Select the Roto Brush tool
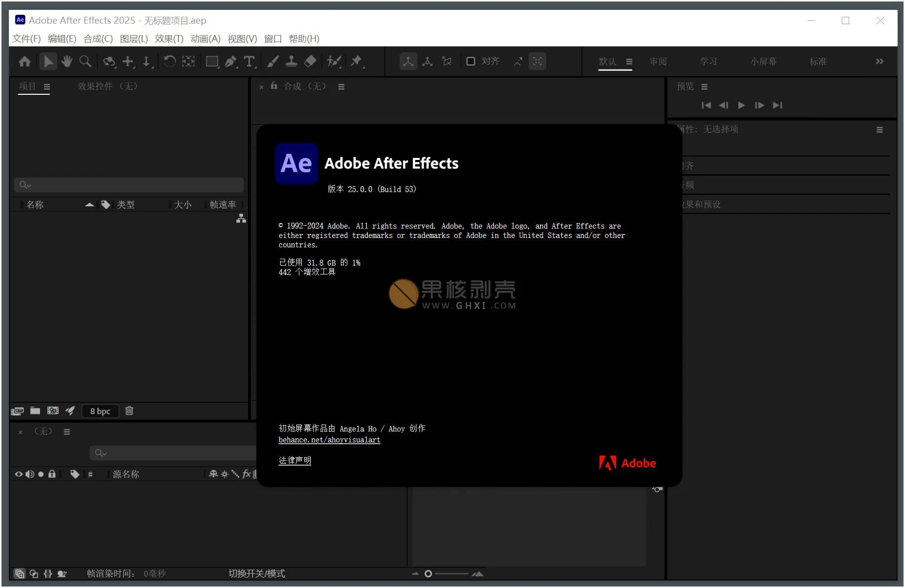 [x=334, y=62]
